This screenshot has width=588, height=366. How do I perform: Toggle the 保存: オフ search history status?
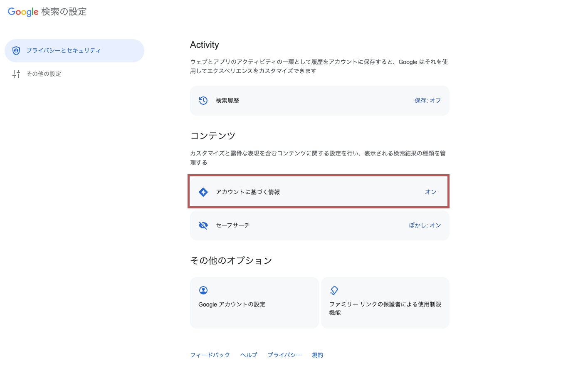point(427,101)
